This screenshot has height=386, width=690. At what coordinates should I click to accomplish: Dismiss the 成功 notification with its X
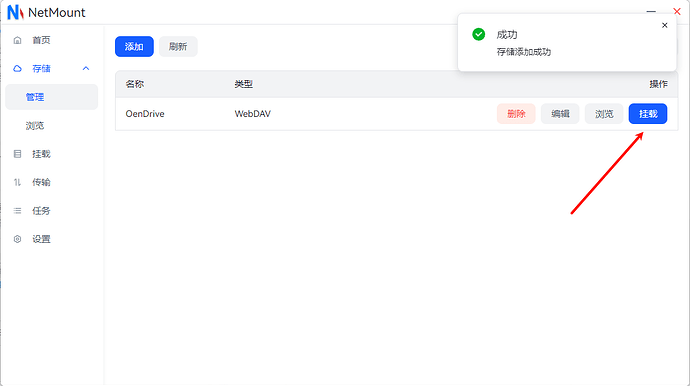664,26
